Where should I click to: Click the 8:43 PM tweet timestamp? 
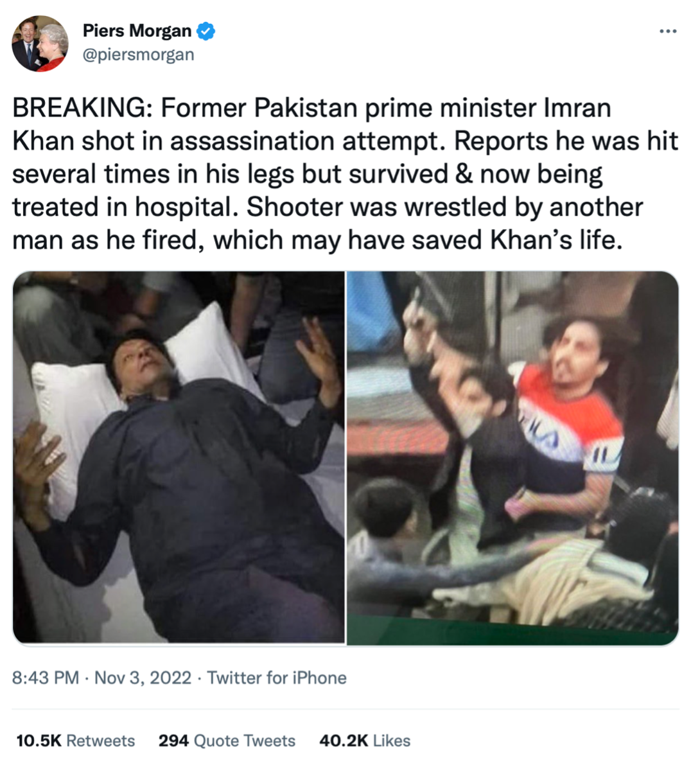pos(46,678)
